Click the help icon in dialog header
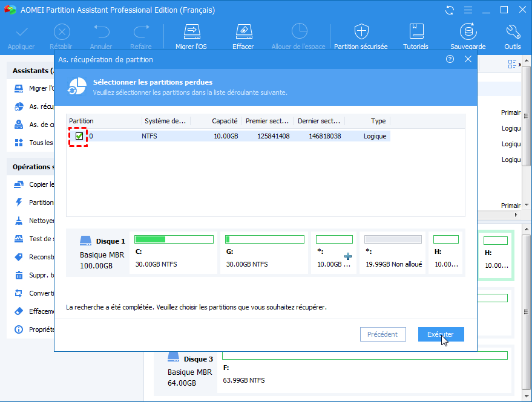 [450, 59]
